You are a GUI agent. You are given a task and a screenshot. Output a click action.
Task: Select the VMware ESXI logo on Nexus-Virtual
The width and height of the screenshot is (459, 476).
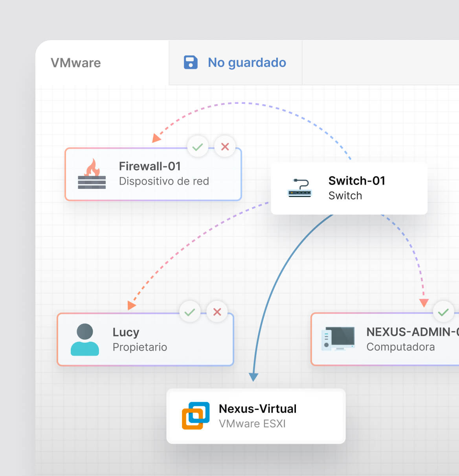[x=196, y=415]
